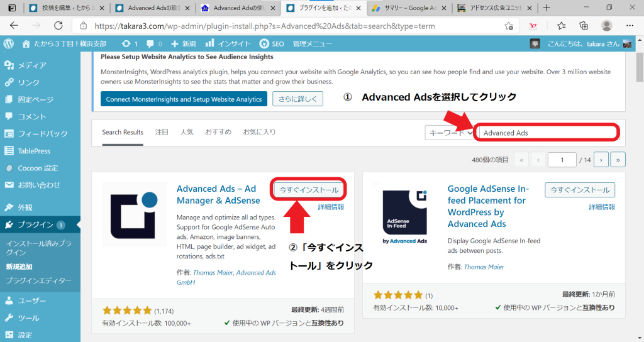Viewport: 644px width, 342px height.
Task: Open Yahoo extension icon in toolbar
Action: (533, 26)
